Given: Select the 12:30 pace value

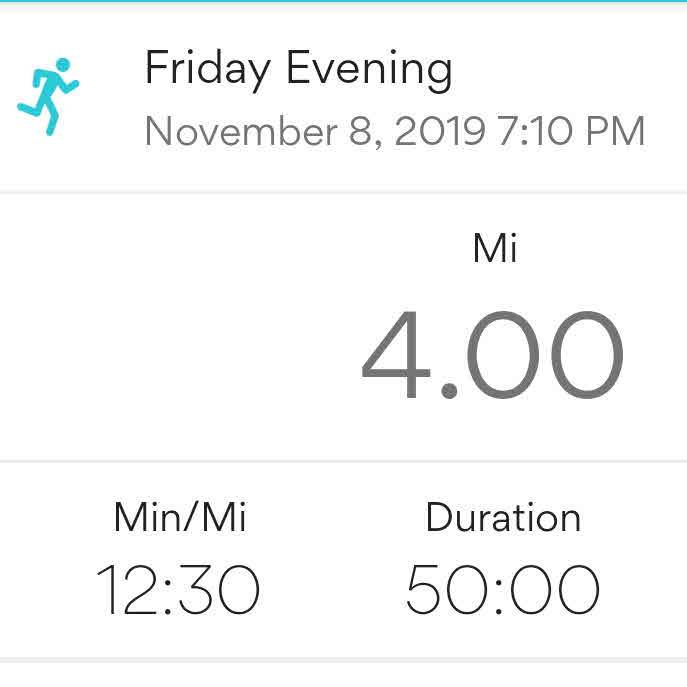Looking at the screenshot, I should [x=178, y=589].
